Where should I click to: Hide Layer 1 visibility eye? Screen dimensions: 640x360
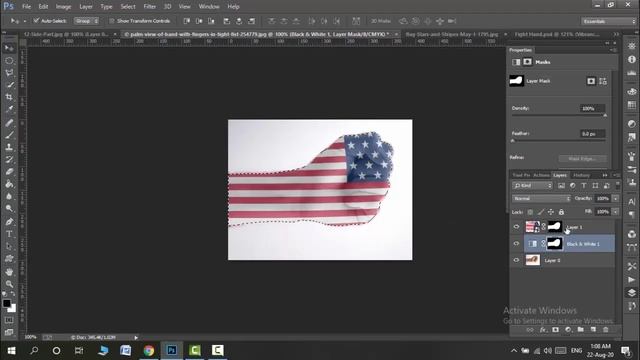click(x=516, y=227)
